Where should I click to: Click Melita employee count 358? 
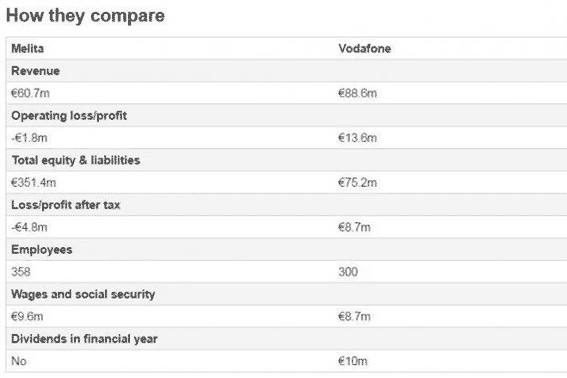point(21,272)
